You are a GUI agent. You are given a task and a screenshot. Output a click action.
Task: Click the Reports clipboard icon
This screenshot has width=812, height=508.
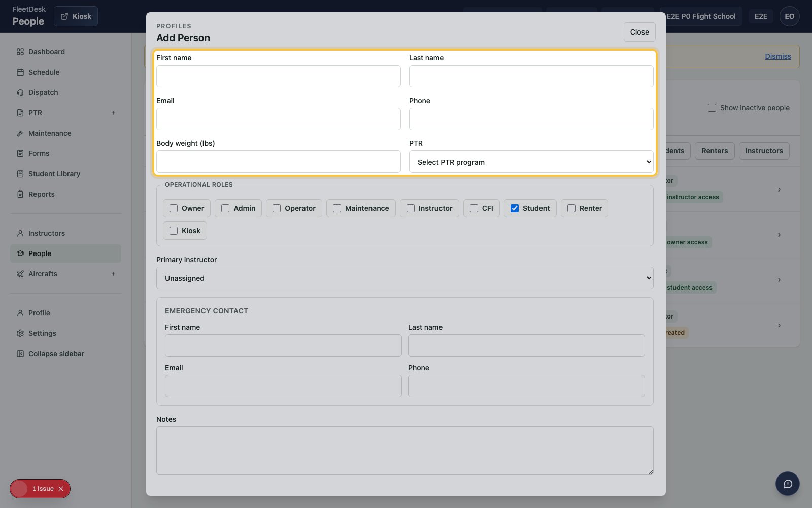20,194
